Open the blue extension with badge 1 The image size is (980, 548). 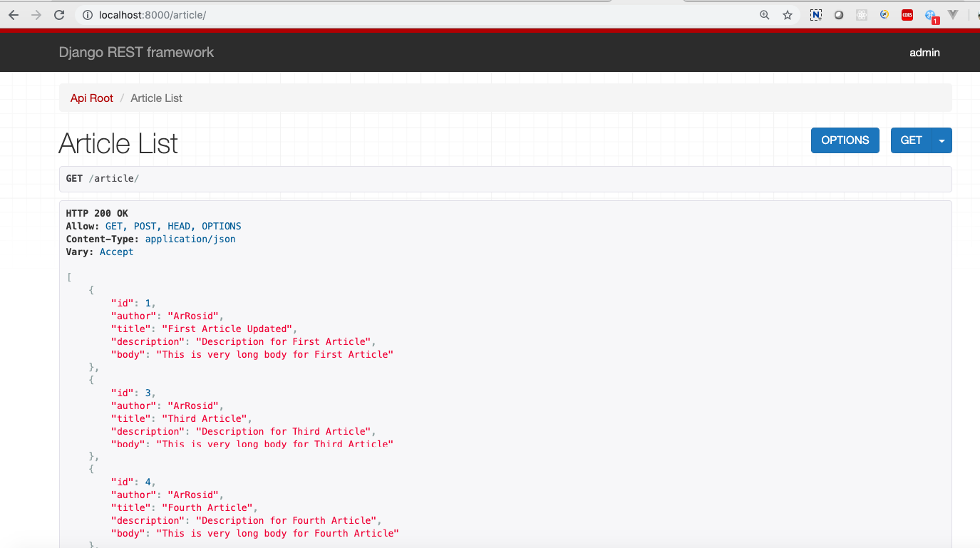point(932,16)
